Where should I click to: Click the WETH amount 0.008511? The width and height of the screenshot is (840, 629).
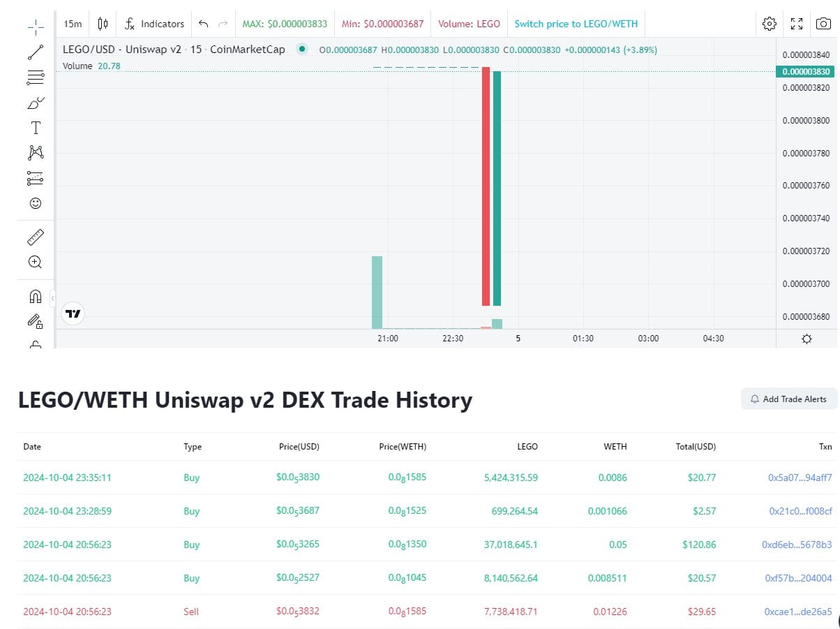click(608, 579)
